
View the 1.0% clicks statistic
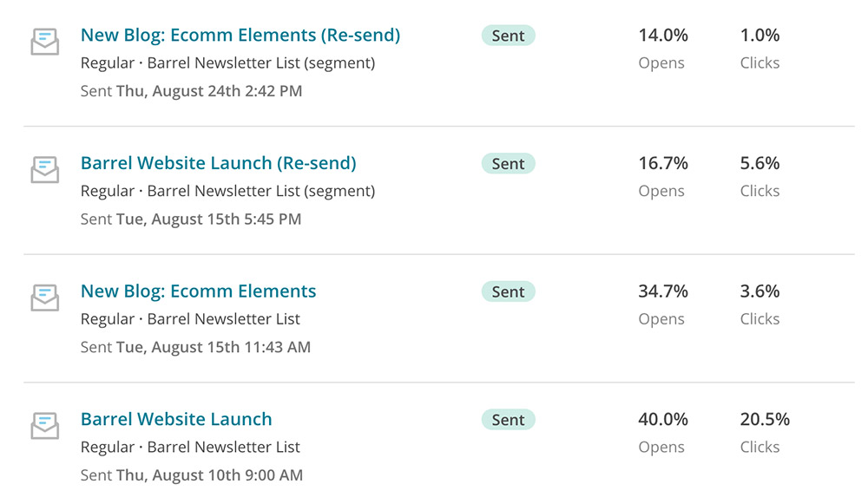pyautogui.click(x=759, y=36)
